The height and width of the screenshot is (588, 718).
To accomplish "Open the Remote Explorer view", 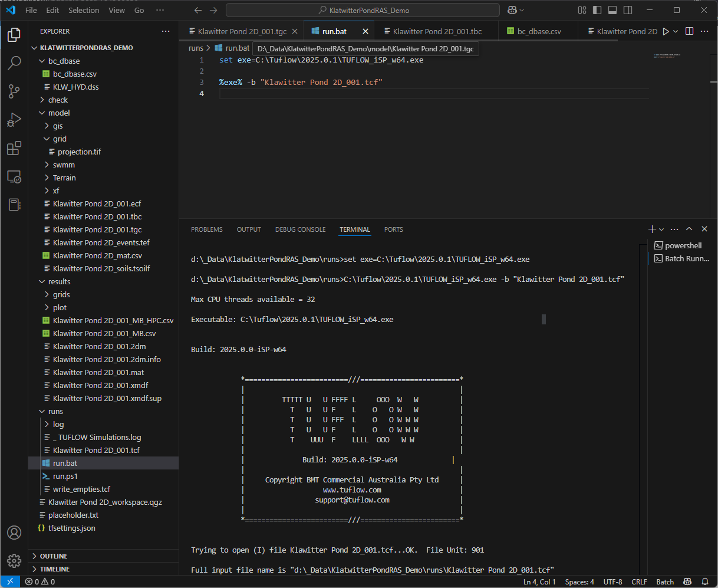I will [14, 176].
